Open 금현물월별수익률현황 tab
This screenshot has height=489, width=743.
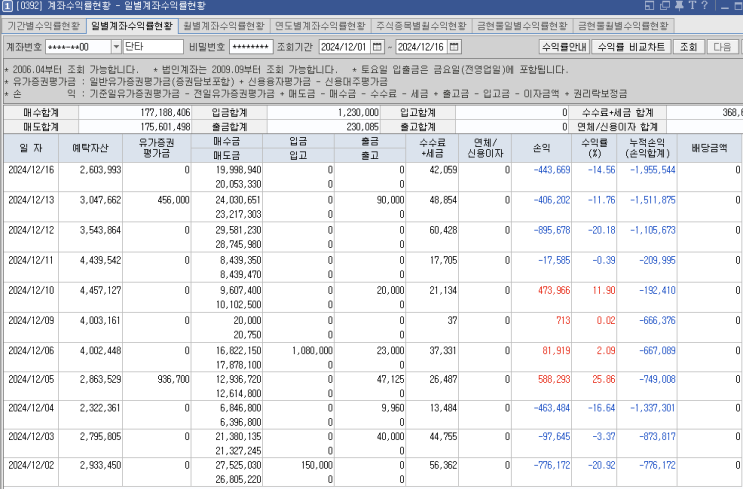click(623, 26)
